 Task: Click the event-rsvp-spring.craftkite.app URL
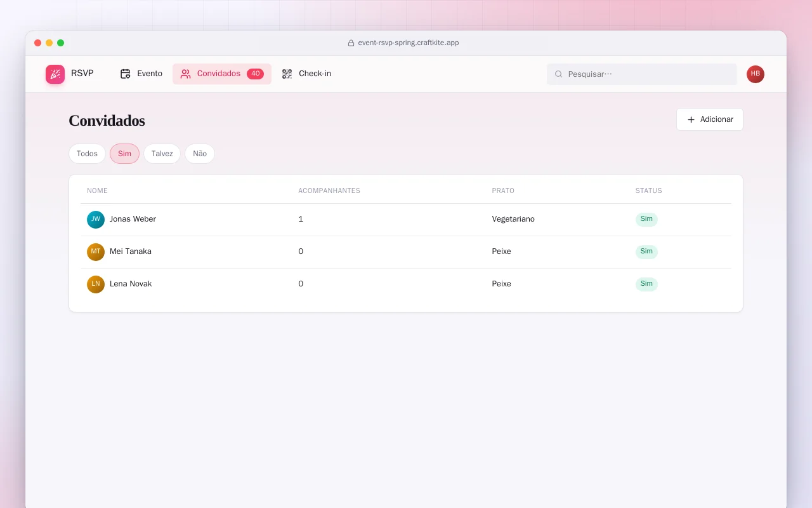tap(409, 43)
